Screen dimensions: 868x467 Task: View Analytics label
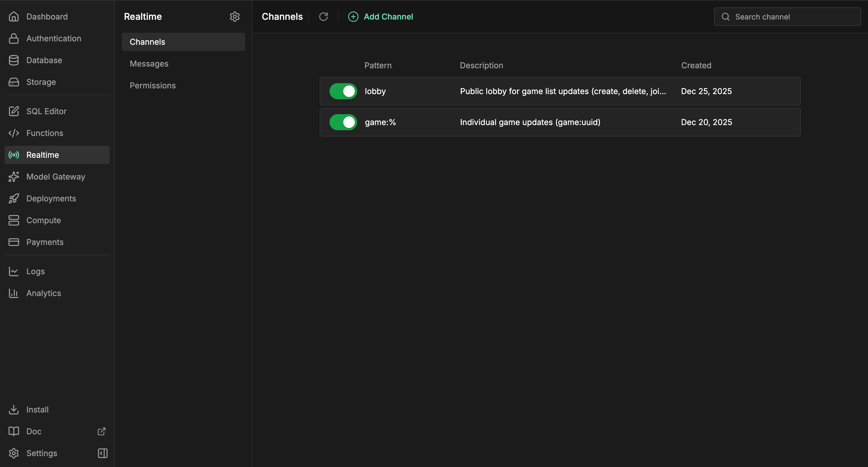click(43, 293)
